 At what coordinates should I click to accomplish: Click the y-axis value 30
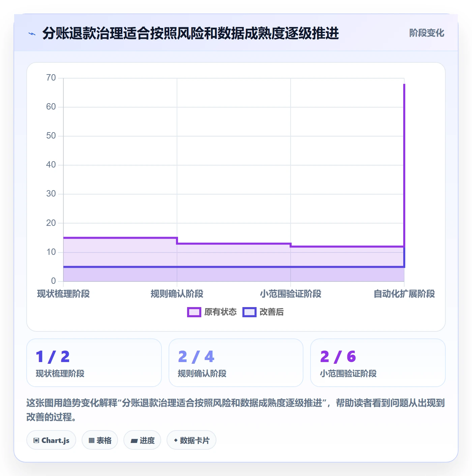[x=51, y=194]
